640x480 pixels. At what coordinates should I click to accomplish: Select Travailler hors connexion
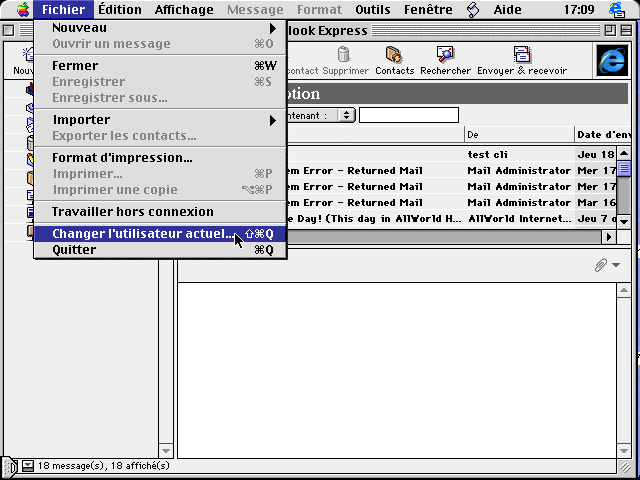[x=160, y=211]
